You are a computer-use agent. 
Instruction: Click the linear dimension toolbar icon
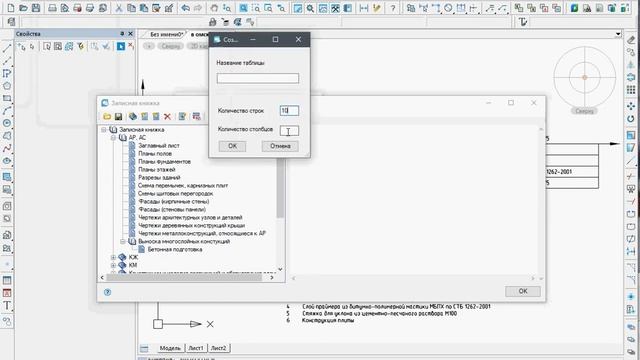364,8
